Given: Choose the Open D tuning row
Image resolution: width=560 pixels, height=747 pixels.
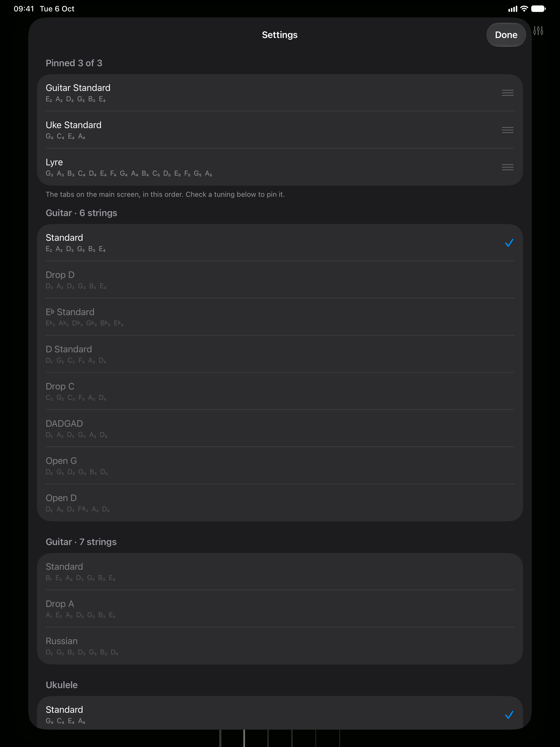Looking at the screenshot, I should click(x=280, y=502).
